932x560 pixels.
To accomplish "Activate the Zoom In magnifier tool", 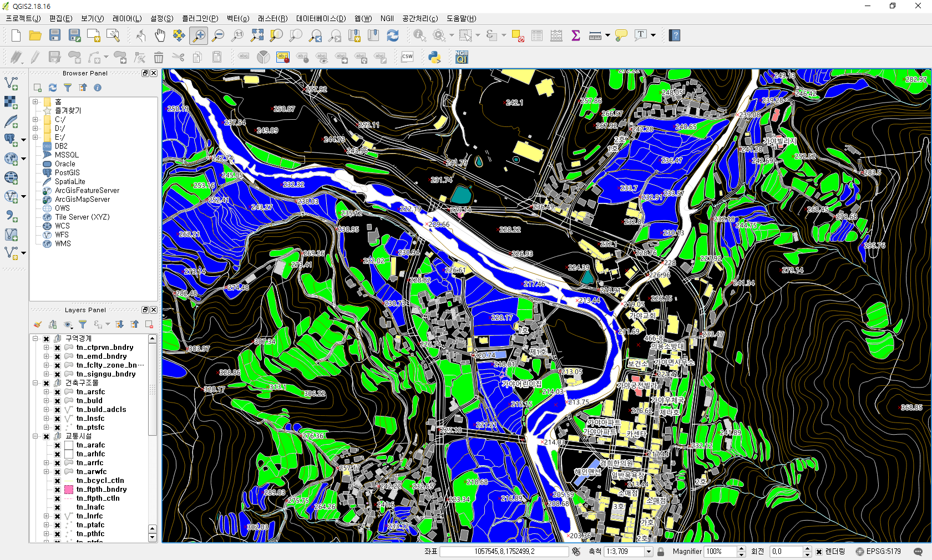I will coord(198,35).
